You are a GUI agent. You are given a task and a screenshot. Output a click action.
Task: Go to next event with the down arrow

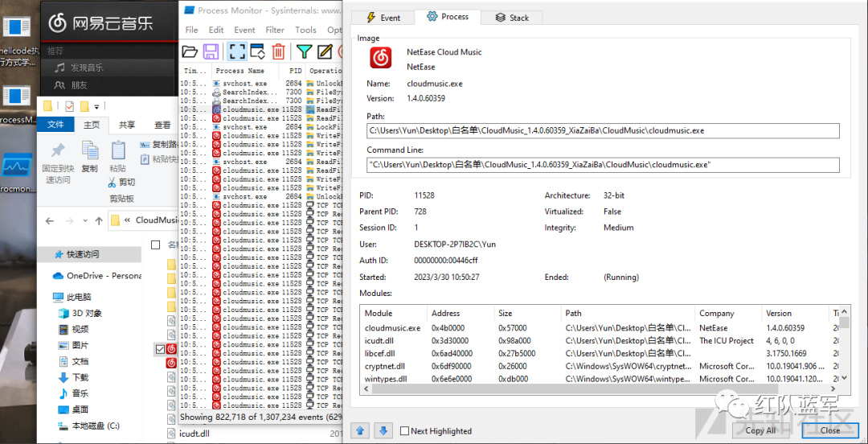tap(383, 430)
